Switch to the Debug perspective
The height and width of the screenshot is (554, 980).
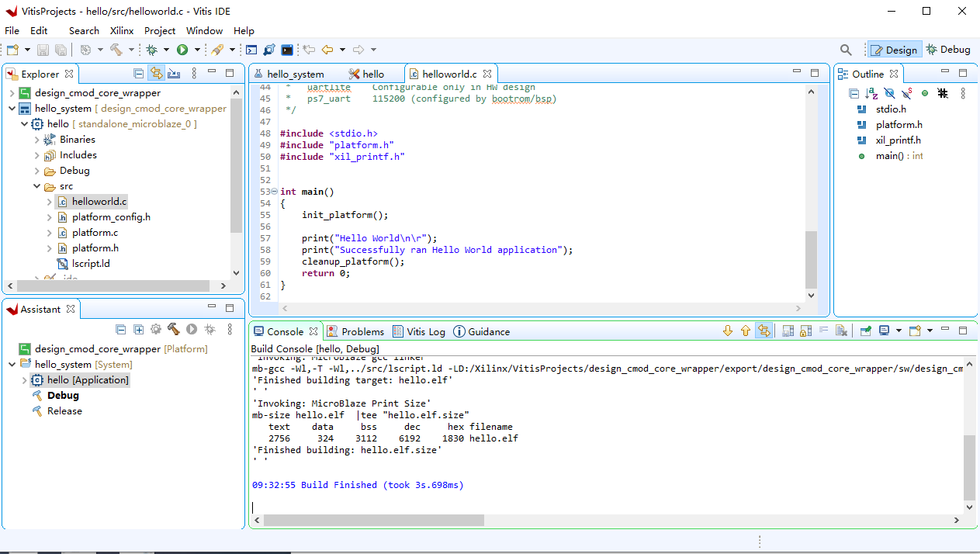point(947,50)
